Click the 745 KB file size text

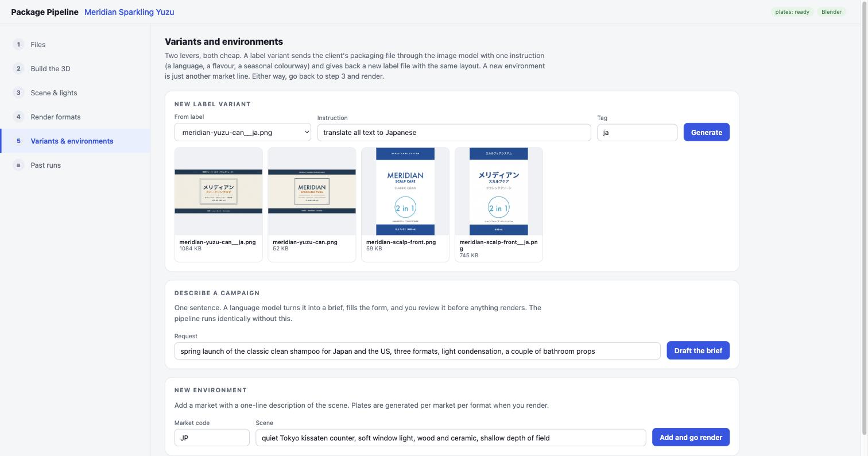(469, 256)
